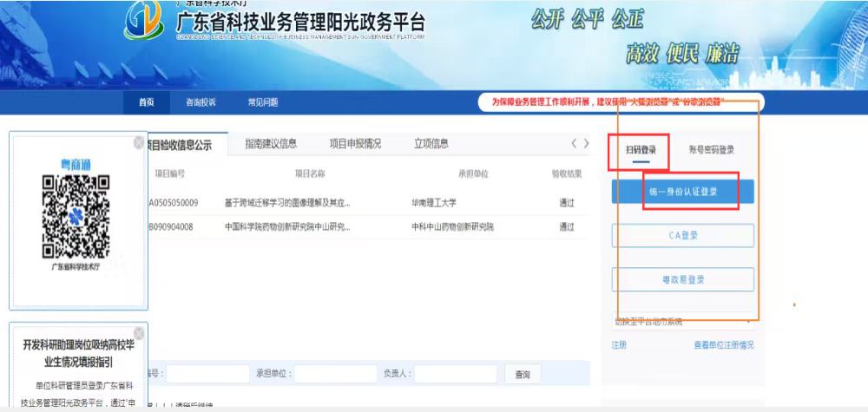Click the 粤商通 QR code image
Viewport: 868px width, 412px height.
[x=76, y=217]
